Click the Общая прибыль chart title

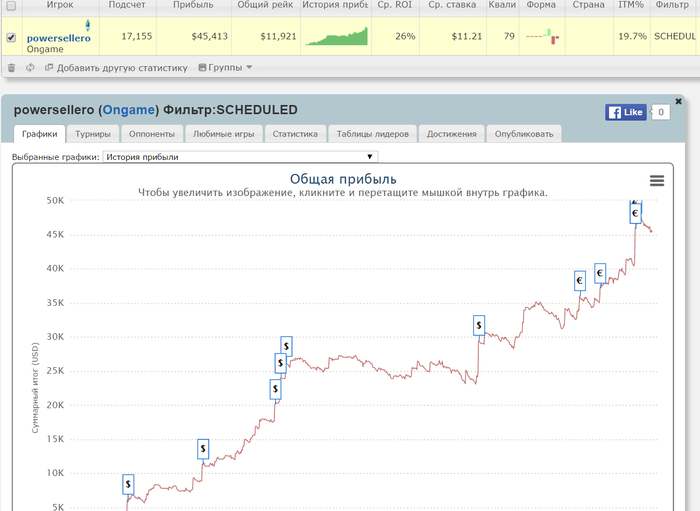(x=343, y=179)
